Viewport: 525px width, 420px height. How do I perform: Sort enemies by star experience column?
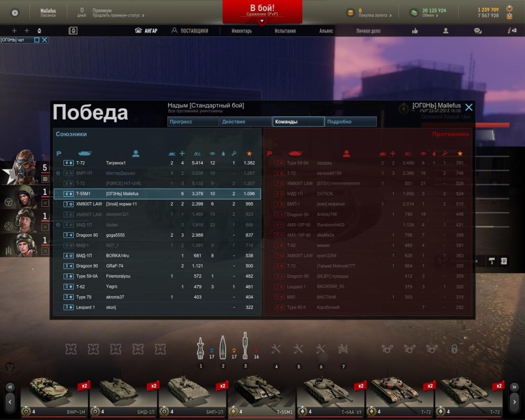[460, 153]
